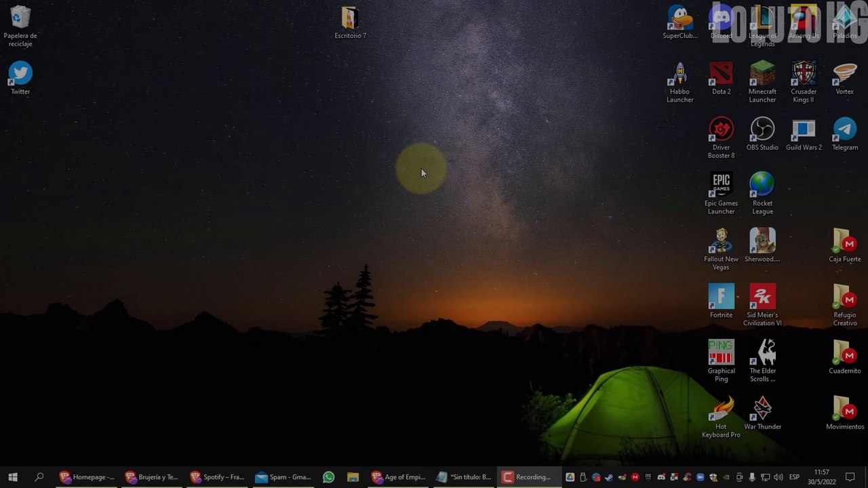868x488 pixels.
Task: Switch to the Homepage browser window in taskbar
Action: click(x=87, y=477)
